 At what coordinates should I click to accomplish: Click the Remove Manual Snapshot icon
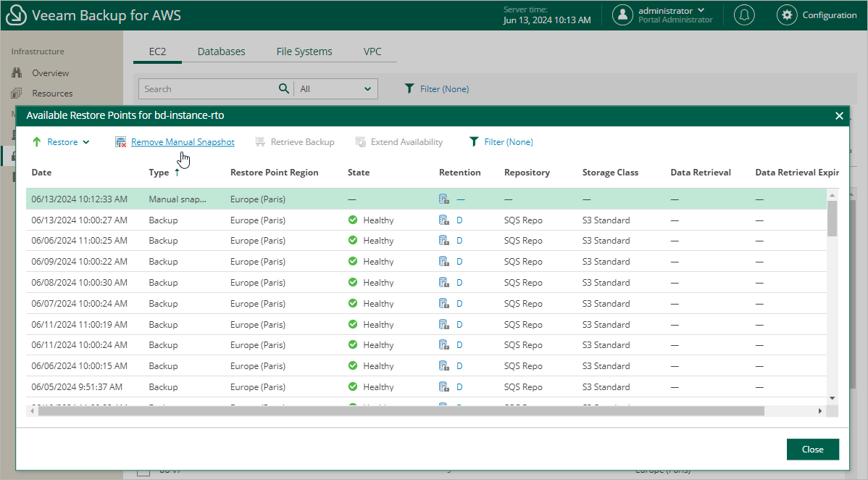(x=120, y=142)
